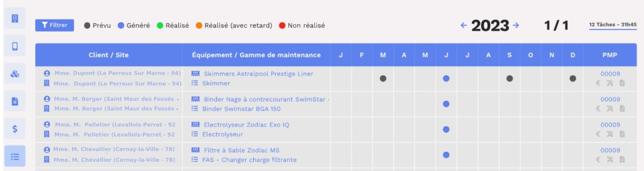Click the Client / Site column header

point(109,55)
